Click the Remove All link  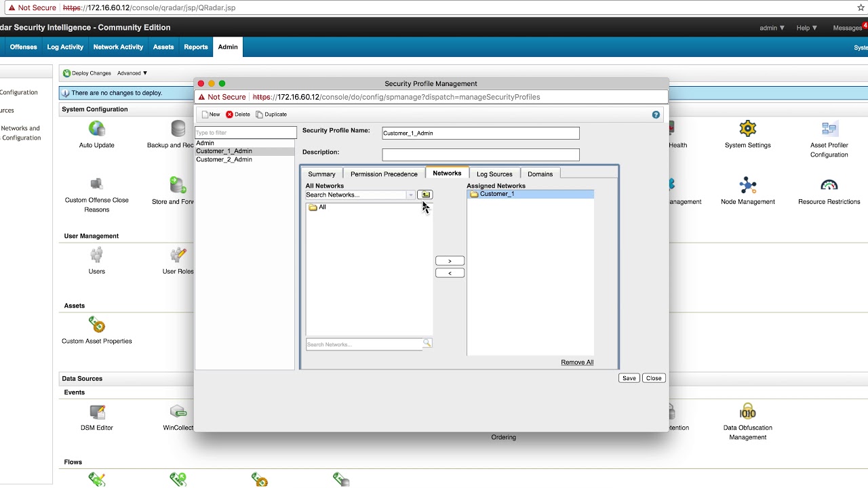(577, 362)
